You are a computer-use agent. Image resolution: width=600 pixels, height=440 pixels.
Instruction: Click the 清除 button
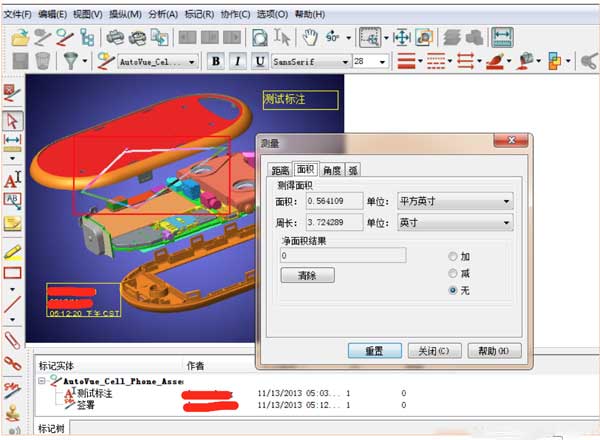[307, 275]
